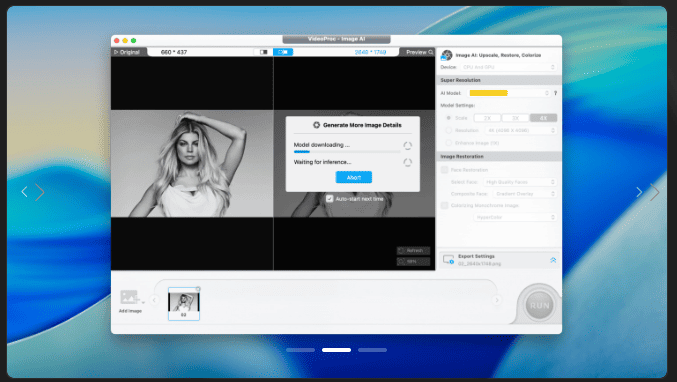Open the Resolution 4K dropdown

tap(521, 130)
